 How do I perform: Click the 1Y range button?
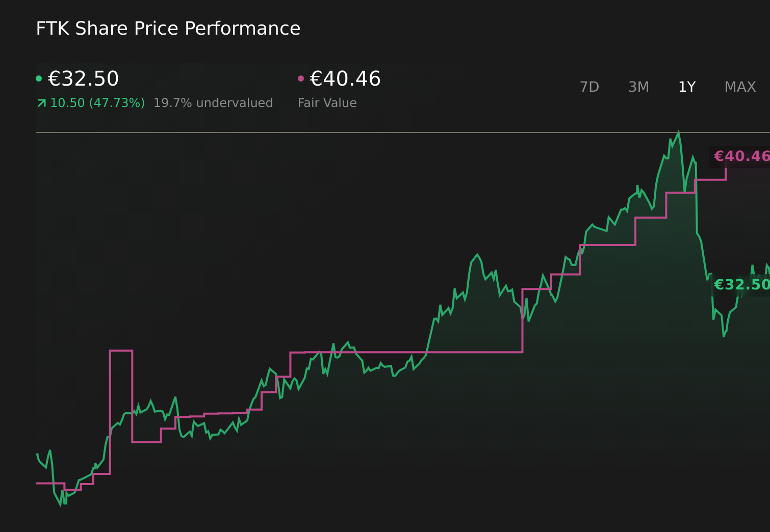pyautogui.click(x=686, y=87)
